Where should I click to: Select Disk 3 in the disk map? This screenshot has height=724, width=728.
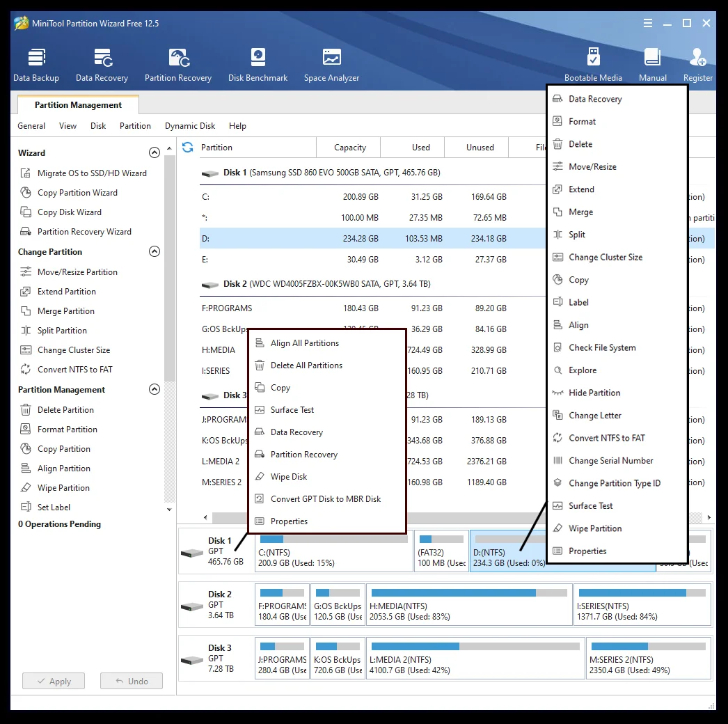(x=216, y=659)
